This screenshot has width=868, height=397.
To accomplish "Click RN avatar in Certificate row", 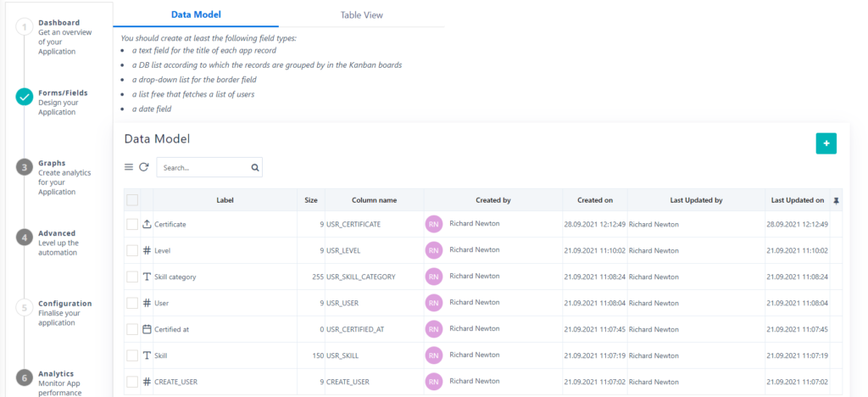I will 434,224.
